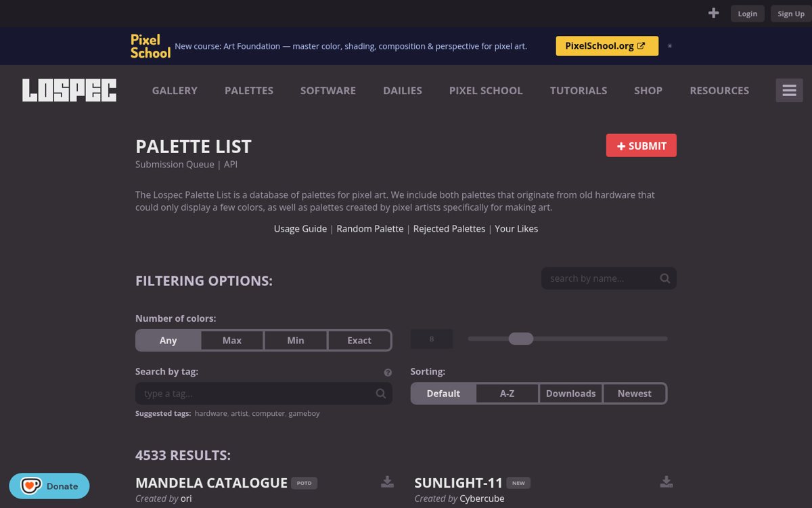Click the search magnifier in name search

click(664, 278)
